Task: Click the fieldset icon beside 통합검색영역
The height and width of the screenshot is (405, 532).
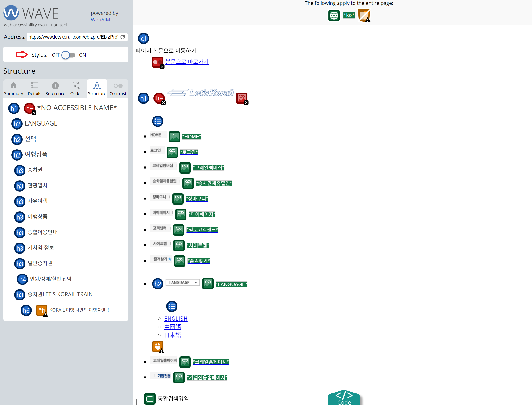Action: pyautogui.click(x=150, y=399)
